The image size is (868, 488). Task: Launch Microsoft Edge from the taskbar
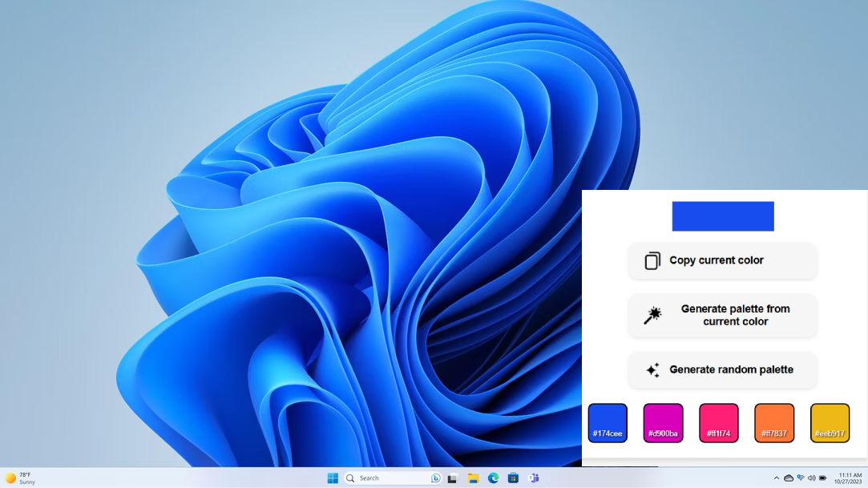click(x=493, y=478)
